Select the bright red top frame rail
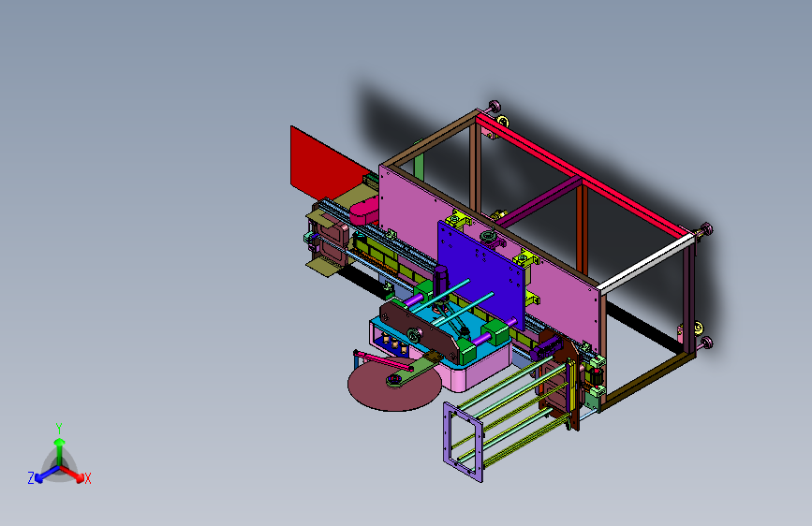The image size is (812, 526). tap(583, 174)
